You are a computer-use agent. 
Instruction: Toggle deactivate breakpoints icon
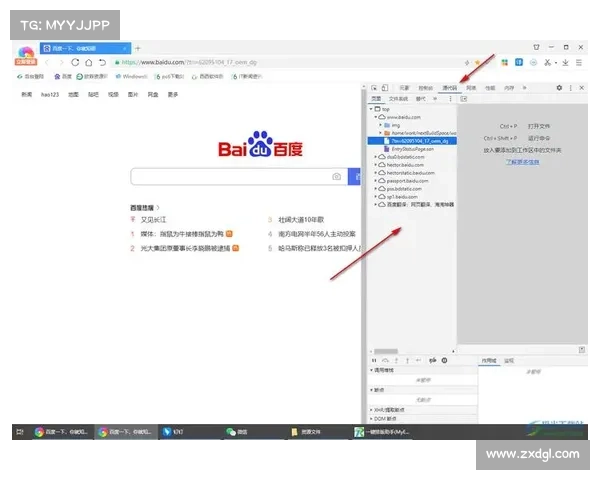click(433, 360)
